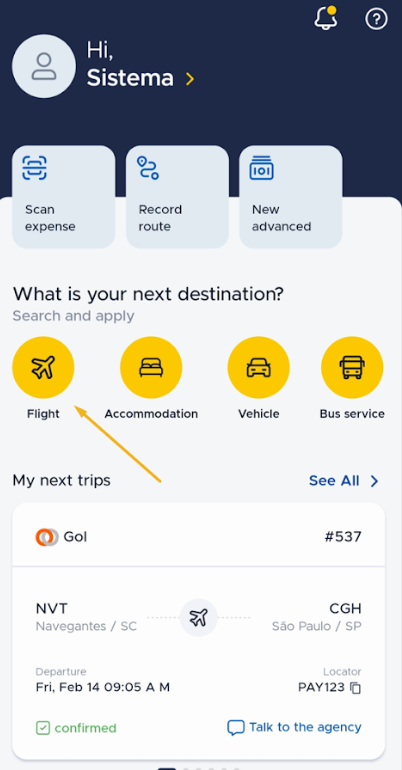Screen dimensions: 402x770
Task: Tap the user profile avatar
Action: point(44,66)
